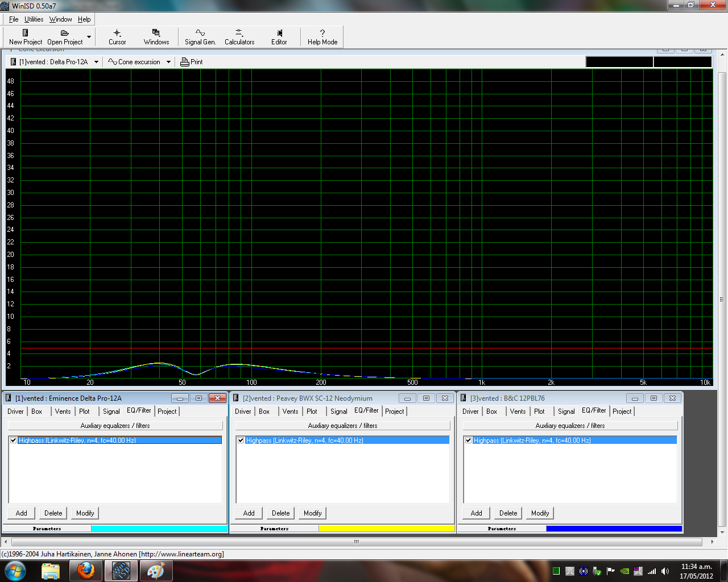
Task: Enable Help Mode question mark icon
Action: [322, 33]
